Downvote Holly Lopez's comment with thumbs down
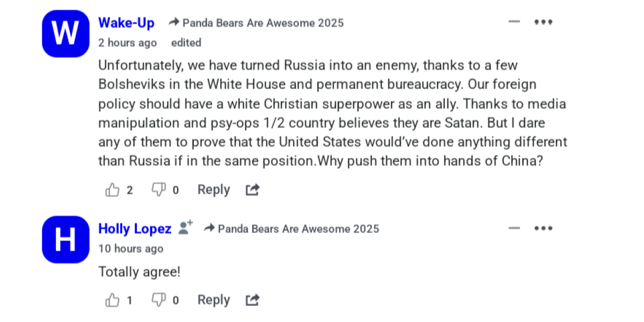 [159, 300]
